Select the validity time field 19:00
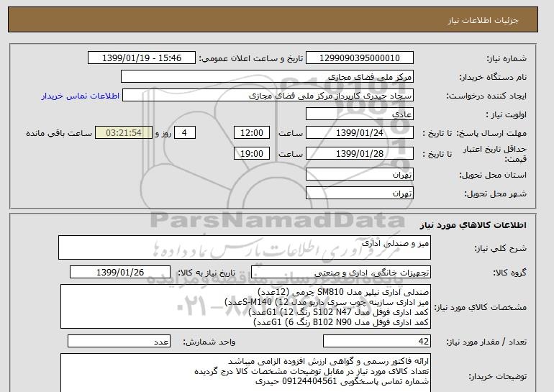Screen dimensions: 554x392 coord(252,153)
